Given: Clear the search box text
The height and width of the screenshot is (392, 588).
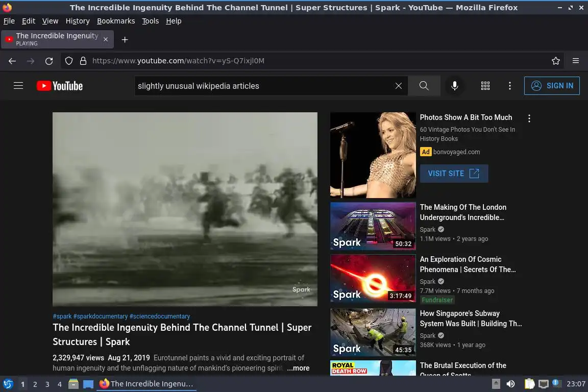Looking at the screenshot, I should point(398,86).
